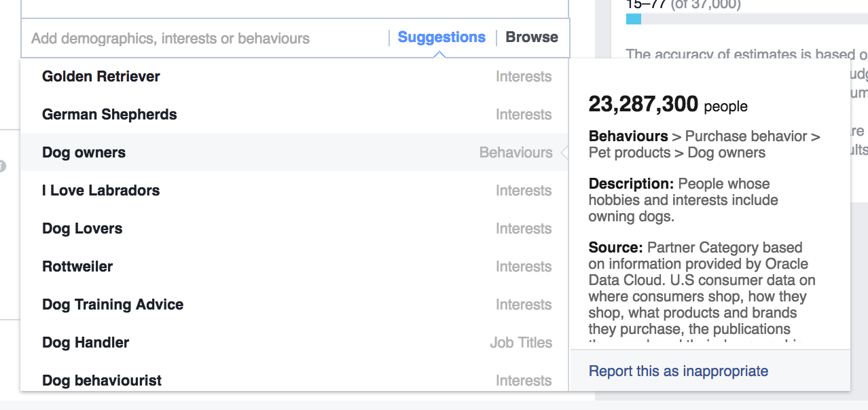The width and height of the screenshot is (868, 410).
Task: Select the Golden Retriever interest
Action: coord(101,77)
